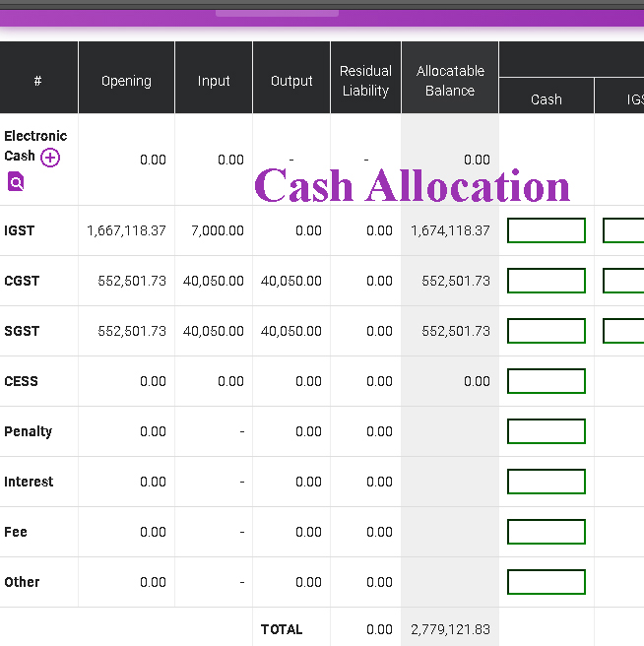Select the Penalty row label
Image resolution: width=644 pixels, height=646 pixels.
28,431
